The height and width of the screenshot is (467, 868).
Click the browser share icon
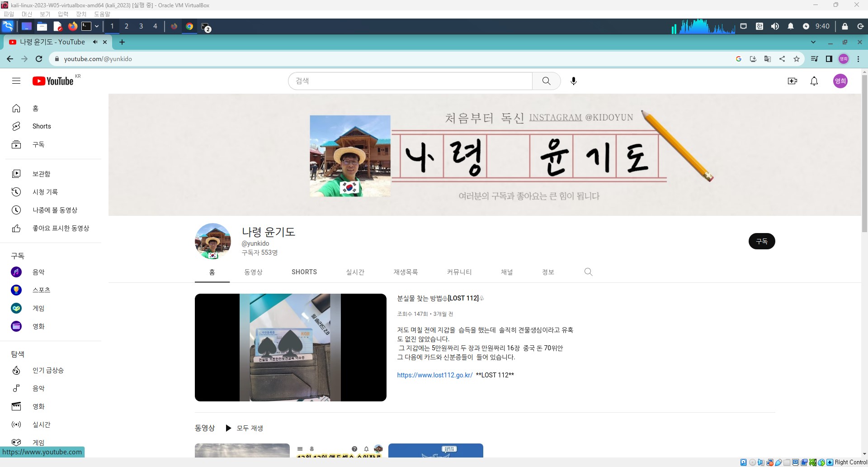(x=782, y=59)
